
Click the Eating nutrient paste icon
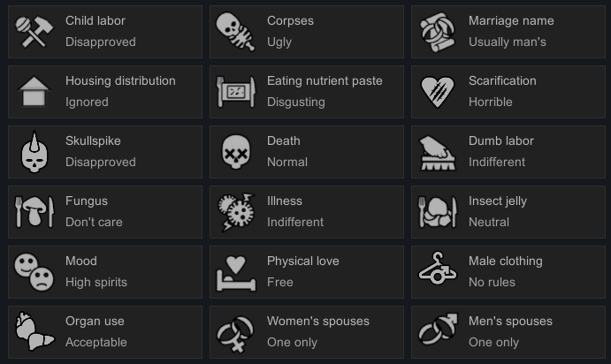(x=237, y=91)
